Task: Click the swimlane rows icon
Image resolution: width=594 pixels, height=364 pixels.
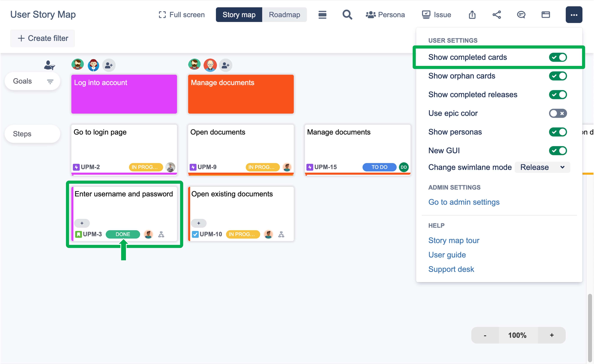Action: (x=322, y=15)
